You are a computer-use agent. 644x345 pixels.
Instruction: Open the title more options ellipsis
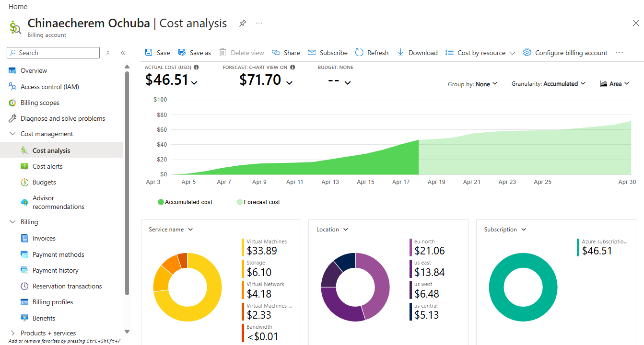[x=259, y=23]
